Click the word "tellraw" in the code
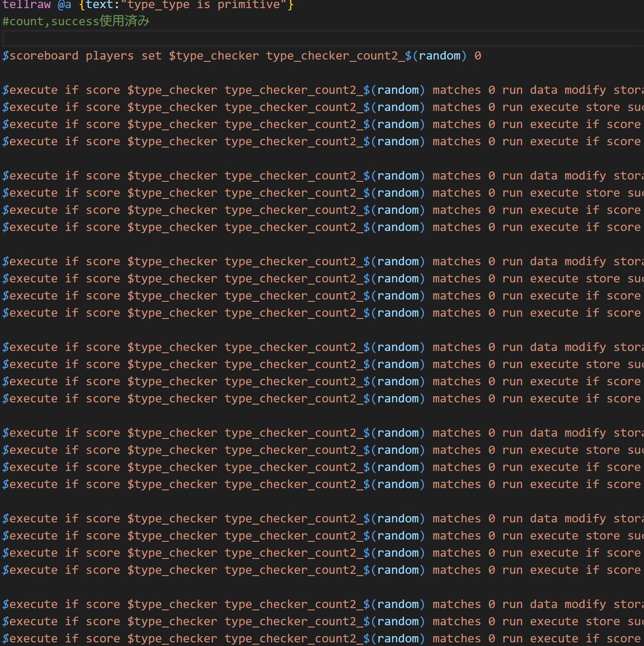This screenshot has height=646, width=644. pos(26,4)
